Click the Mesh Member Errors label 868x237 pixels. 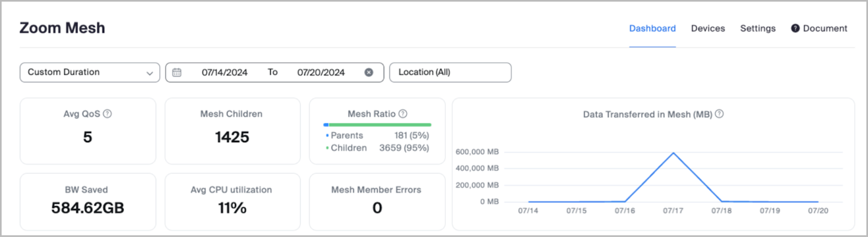coord(376,190)
